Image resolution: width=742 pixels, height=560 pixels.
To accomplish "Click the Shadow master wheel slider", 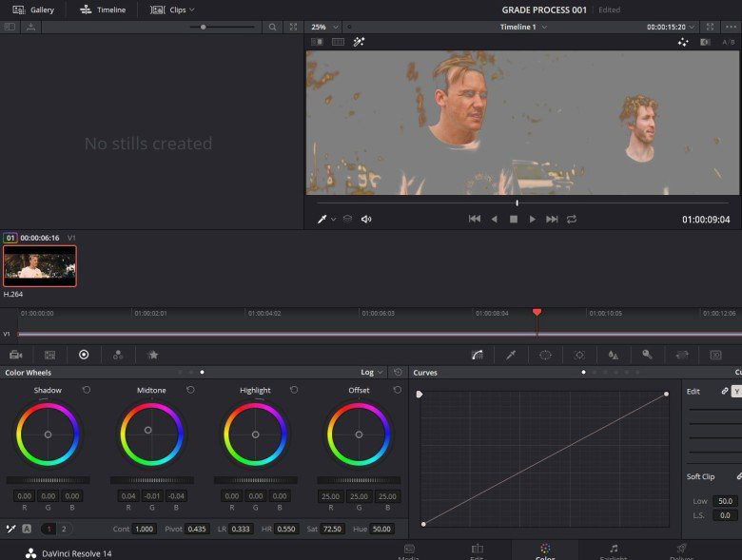I will [x=48, y=480].
